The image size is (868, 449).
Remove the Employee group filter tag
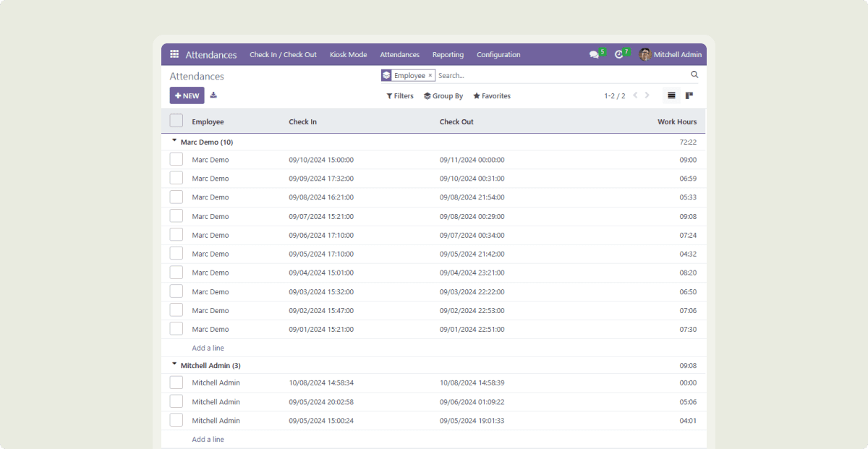[x=430, y=75]
